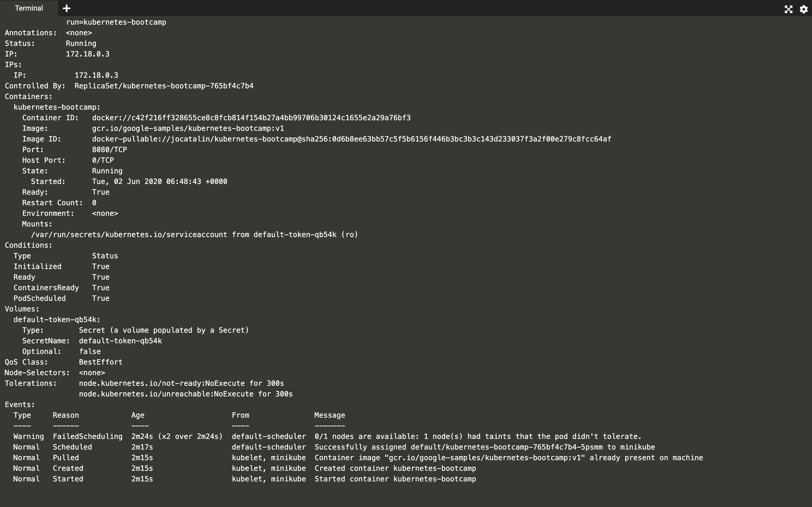Click the Started timestamp Tue, 02 Jun 2020
This screenshot has height=507, width=812.
159,181
